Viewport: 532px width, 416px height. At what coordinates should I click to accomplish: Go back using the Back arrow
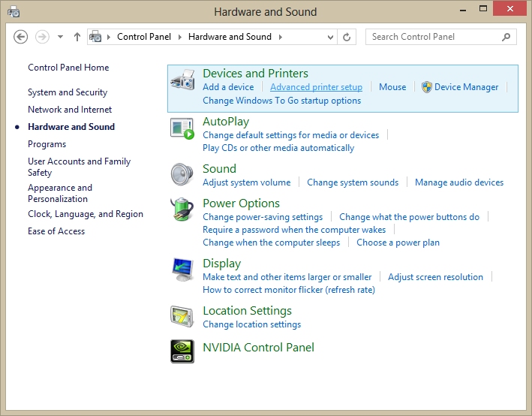coord(21,37)
